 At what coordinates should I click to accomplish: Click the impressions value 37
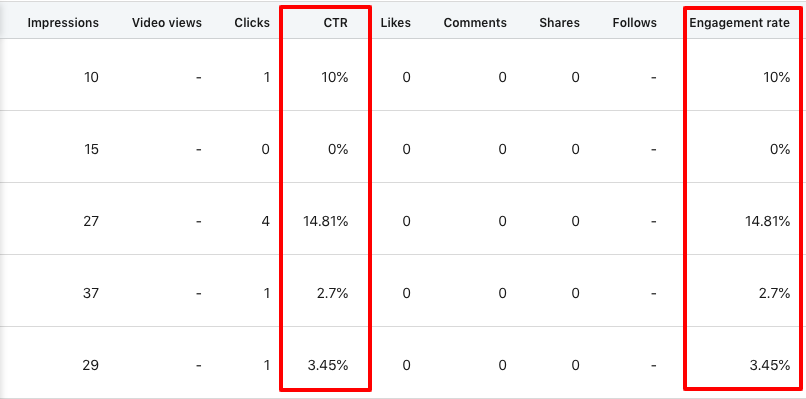tap(90, 294)
